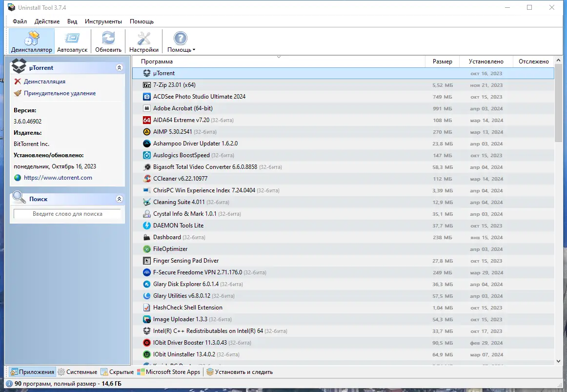Open the Автозапуск toolbar section
Viewport: 567px width, 392px height.
72,41
